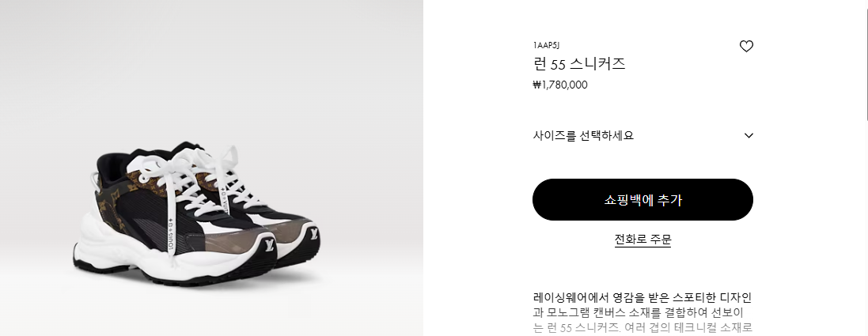Click the LV logo on front shoe toe

268,245
